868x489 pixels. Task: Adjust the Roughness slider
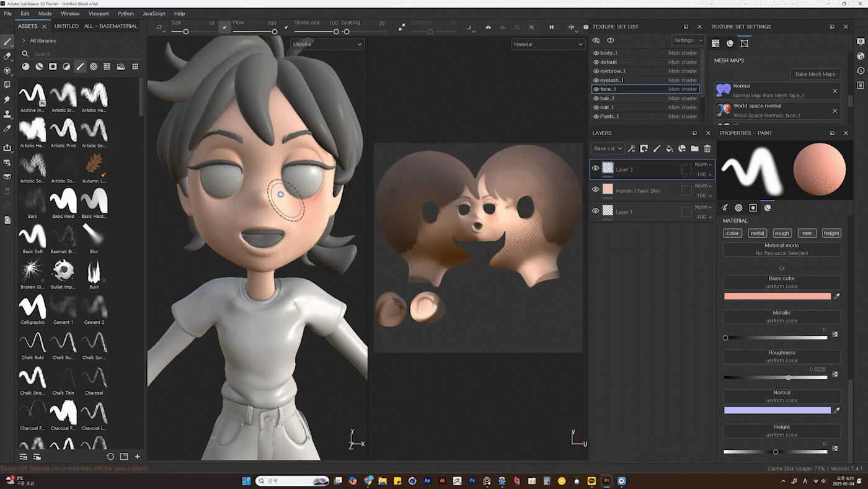776,377
